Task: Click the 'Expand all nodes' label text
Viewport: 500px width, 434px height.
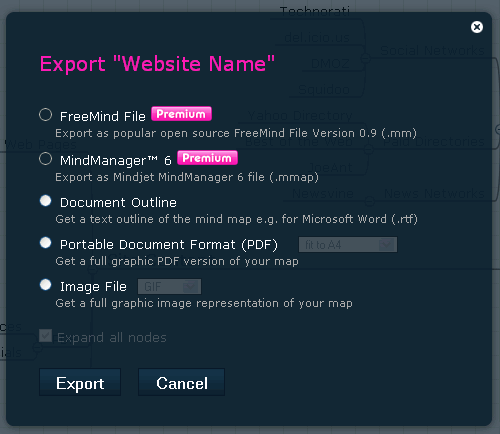Action: pyautogui.click(x=112, y=338)
